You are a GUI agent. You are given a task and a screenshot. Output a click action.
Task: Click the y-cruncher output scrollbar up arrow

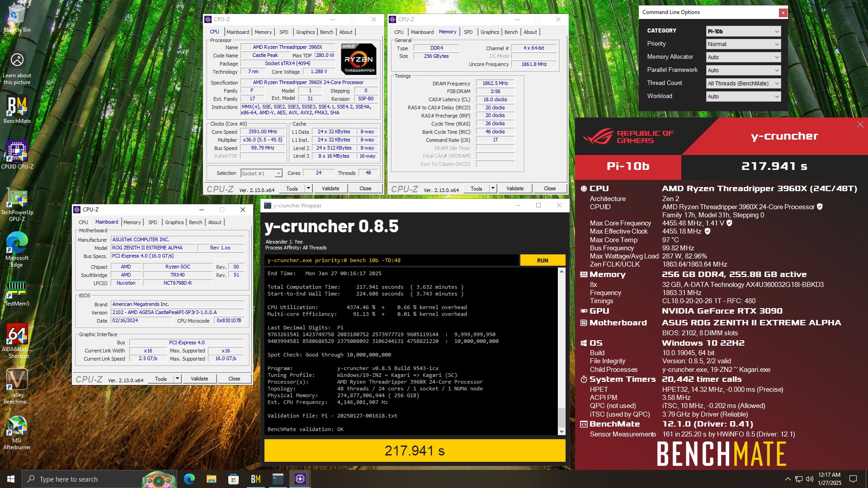click(x=561, y=272)
